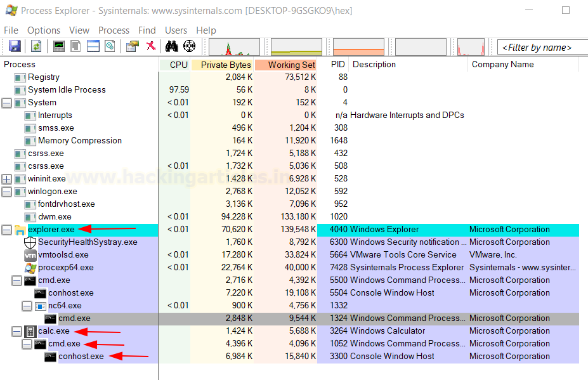
Task: Open the Find menu
Action: coord(147,30)
